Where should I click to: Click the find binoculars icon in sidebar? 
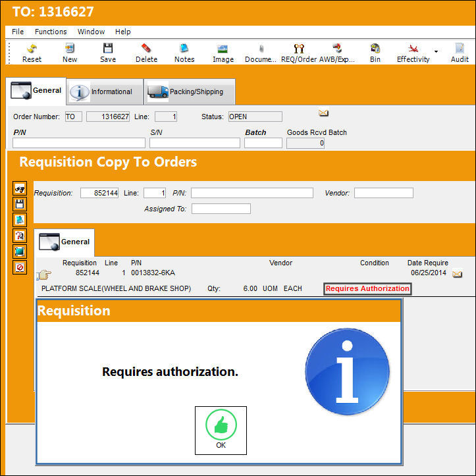(x=20, y=188)
